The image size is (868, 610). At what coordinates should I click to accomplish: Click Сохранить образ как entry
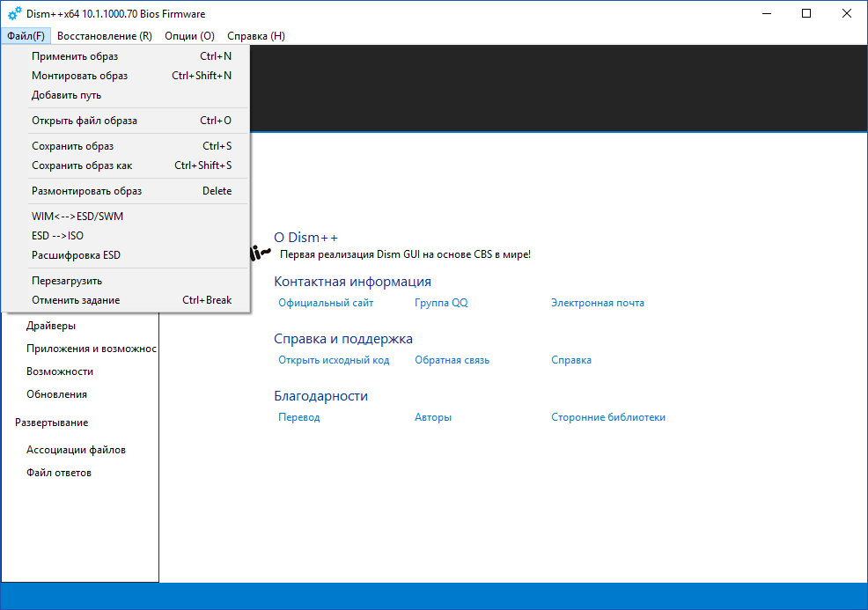click(126, 165)
